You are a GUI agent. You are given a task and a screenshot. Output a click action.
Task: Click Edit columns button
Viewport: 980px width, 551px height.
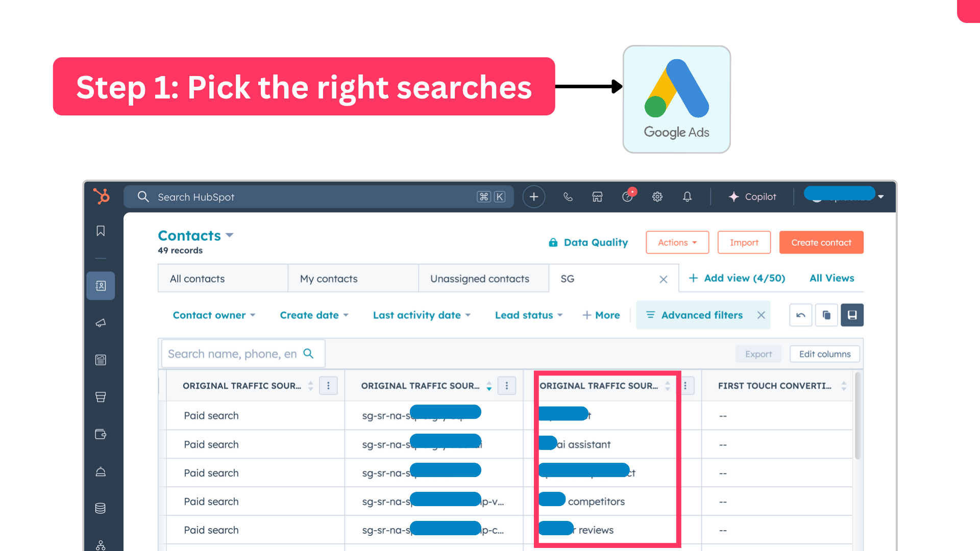point(825,354)
